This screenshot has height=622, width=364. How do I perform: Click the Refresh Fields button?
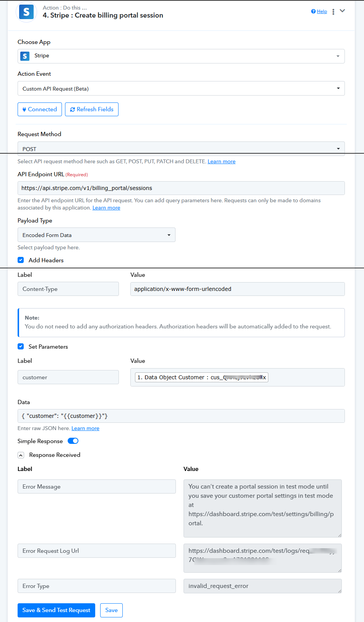coord(92,109)
